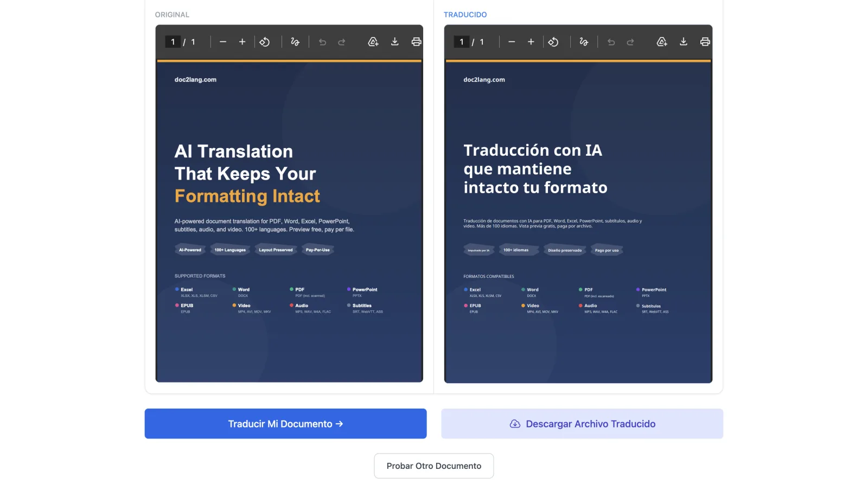Click the original document page preview
Image resolution: width=868 pixels, height=490 pixels.
[x=289, y=221]
